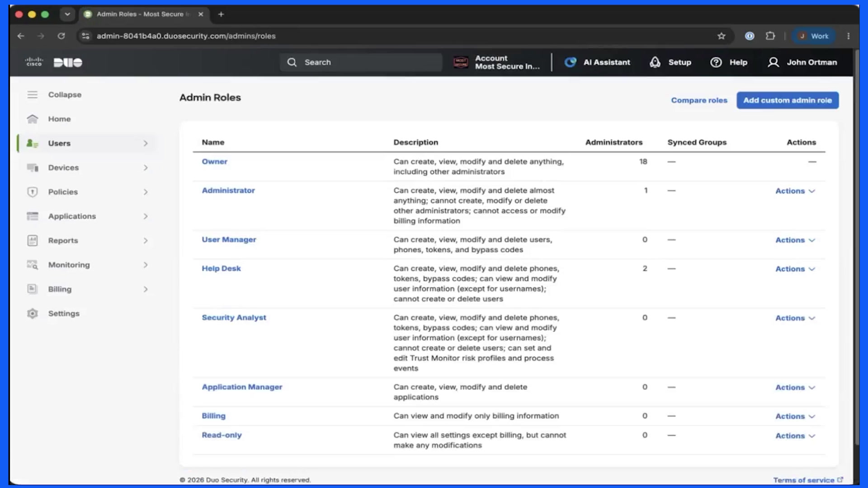
Task: Open the AI Assistant icon
Action: click(x=571, y=62)
